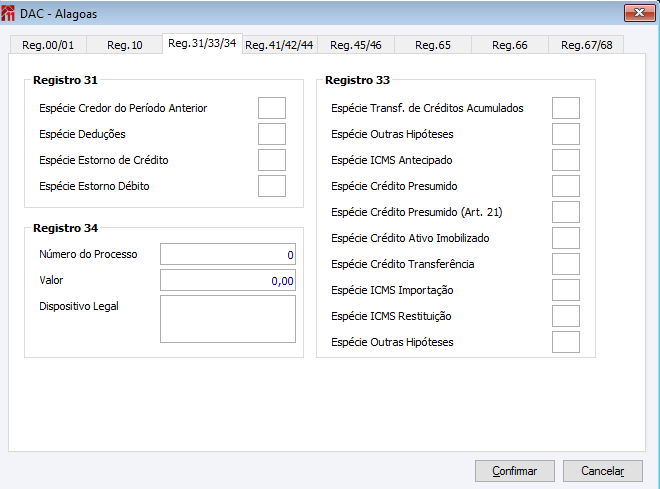This screenshot has width=660, height=489.
Task: Open the Reg.10 tab
Action: click(125, 45)
